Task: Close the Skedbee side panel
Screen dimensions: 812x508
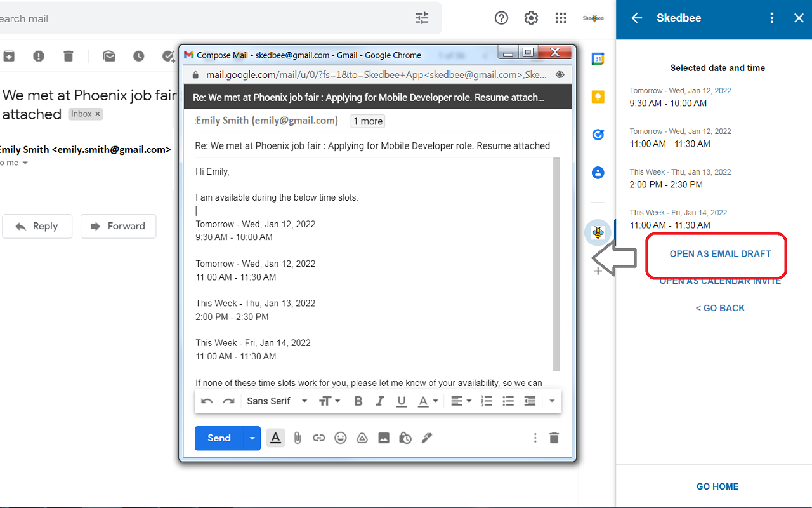Action: pos(799,18)
